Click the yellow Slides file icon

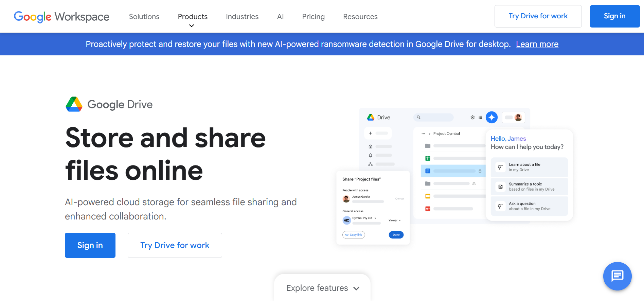(x=428, y=196)
